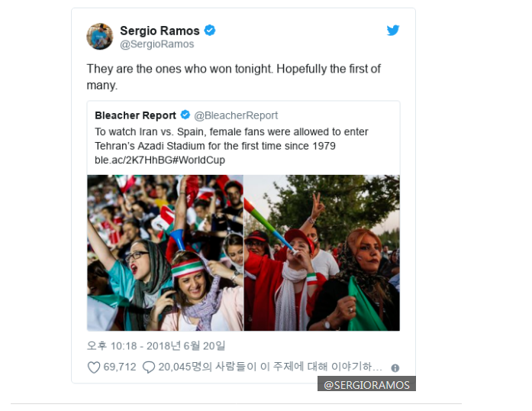The image size is (532, 411).
Task: Open the ble.ac/2K7HhBG link
Action: [134, 160]
